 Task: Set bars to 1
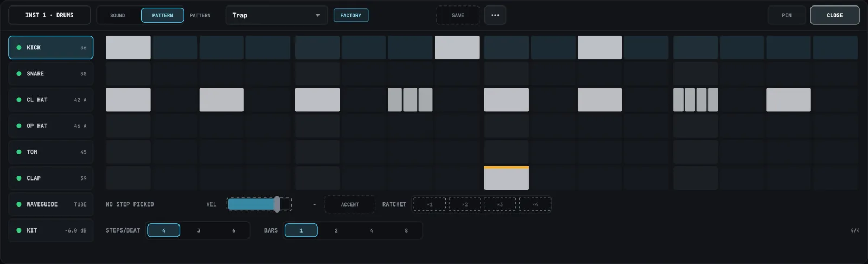301,230
